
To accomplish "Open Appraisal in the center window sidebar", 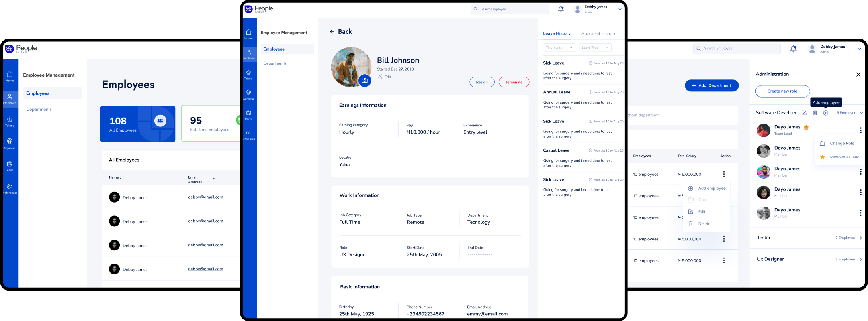I will pos(248,95).
